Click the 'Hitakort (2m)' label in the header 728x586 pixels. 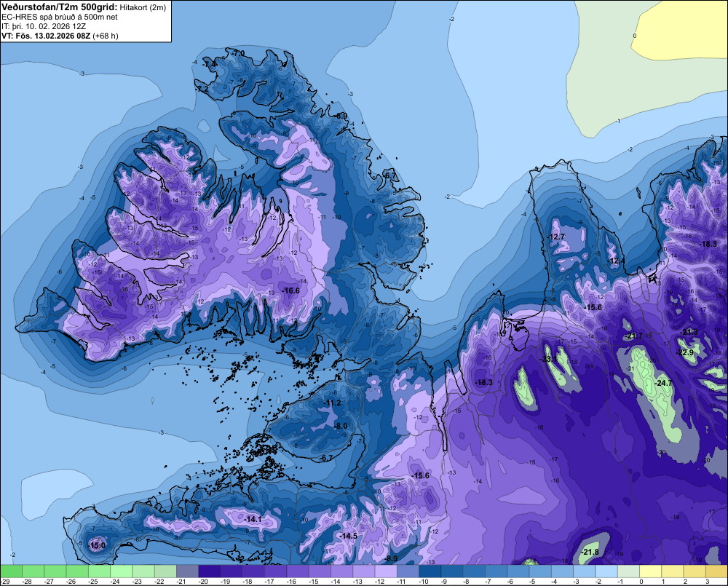tap(143, 7)
